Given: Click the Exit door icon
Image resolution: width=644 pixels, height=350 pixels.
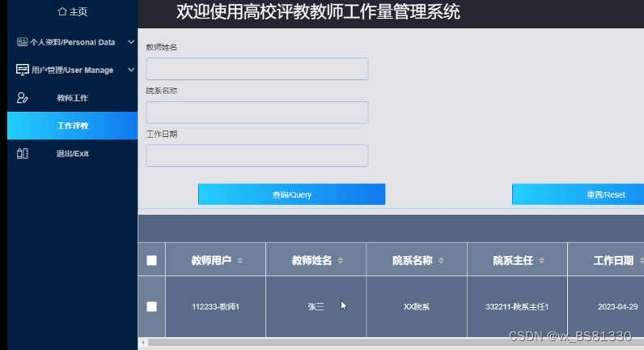Looking at the screenshot, I should tap(22, 153).
